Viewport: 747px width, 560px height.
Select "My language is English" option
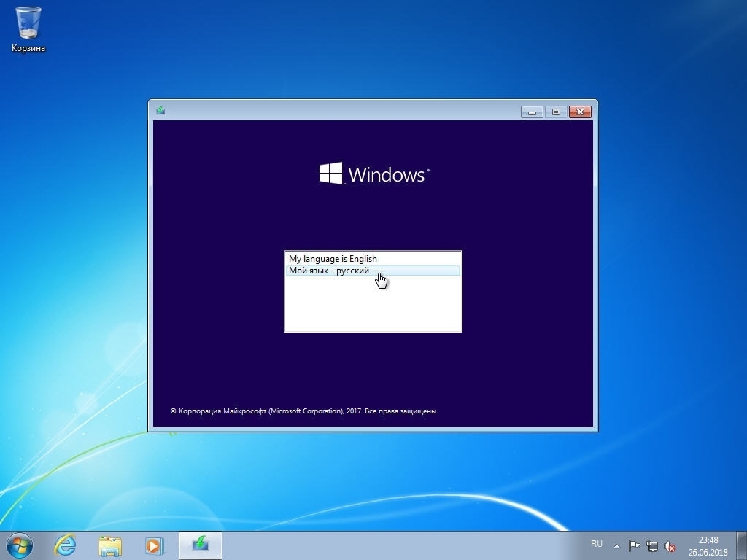pos(373,259)
